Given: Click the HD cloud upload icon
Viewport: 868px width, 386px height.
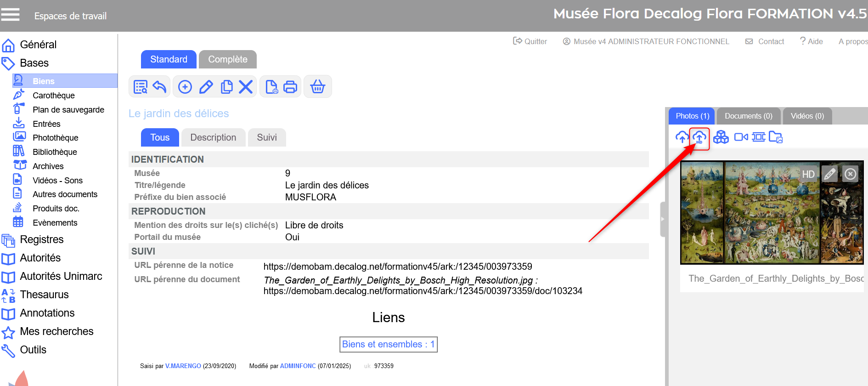Looking at the screenshot, I should tap(699, 137).
